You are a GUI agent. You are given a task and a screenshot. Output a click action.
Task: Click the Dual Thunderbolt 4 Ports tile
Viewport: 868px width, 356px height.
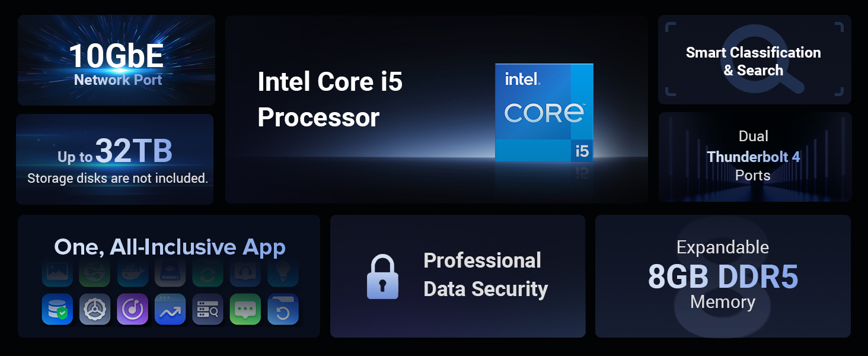click(x=754, y=157)
